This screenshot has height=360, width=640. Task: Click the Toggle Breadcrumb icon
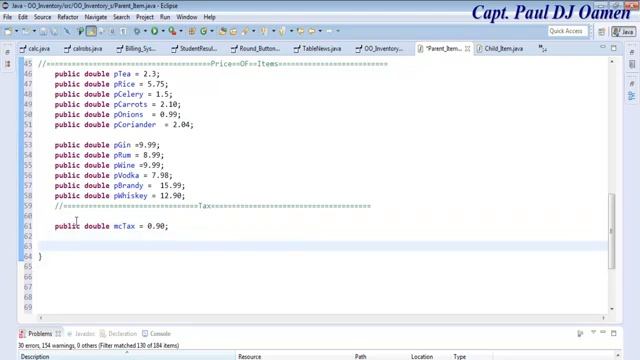80,31
